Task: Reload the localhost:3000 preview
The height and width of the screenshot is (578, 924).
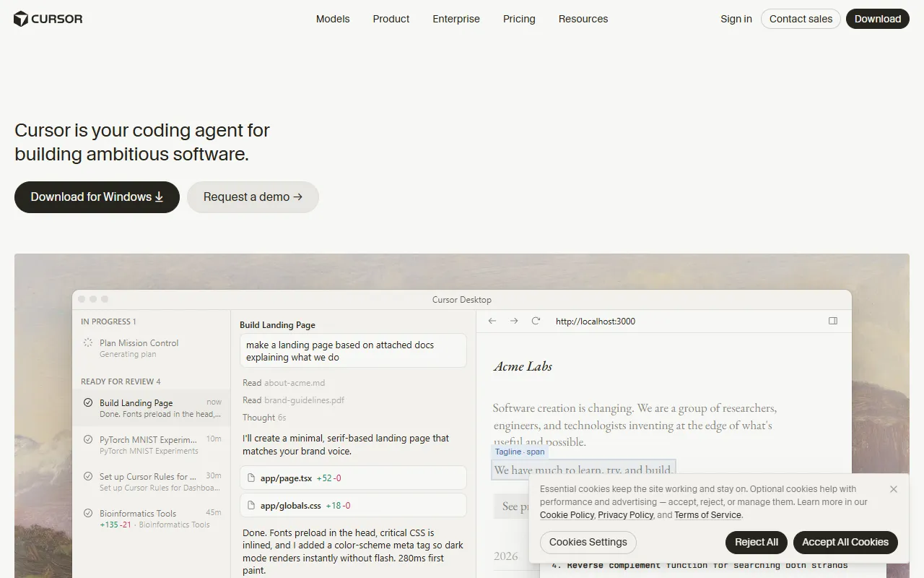Action: coord(536,321)
